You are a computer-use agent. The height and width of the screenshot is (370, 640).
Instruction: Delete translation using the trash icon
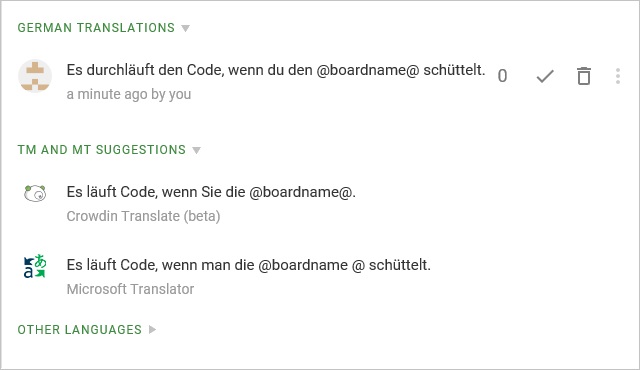584,76
